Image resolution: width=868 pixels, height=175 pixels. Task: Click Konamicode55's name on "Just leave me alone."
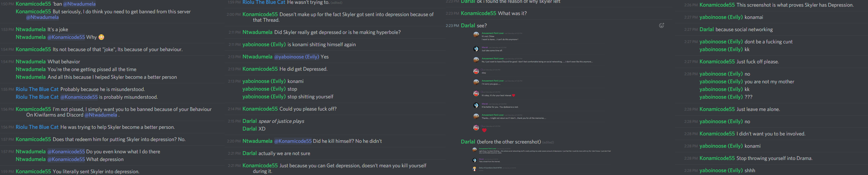pos(717,109)
